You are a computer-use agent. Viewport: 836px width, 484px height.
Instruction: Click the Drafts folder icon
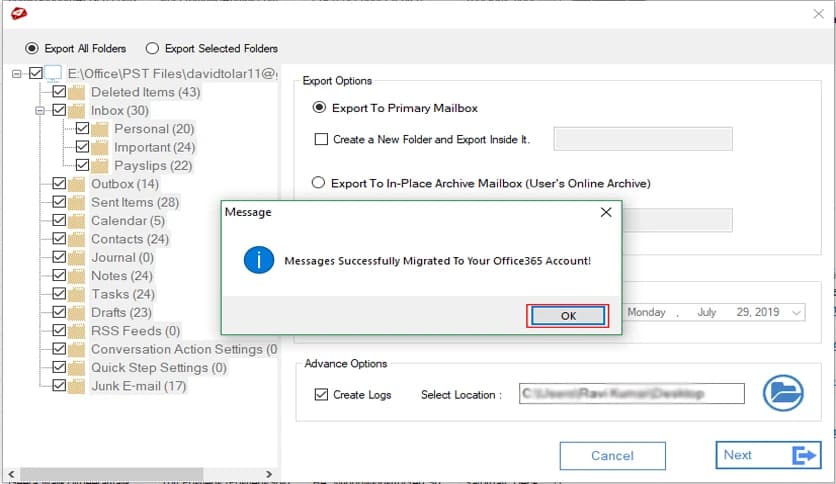click(76, 313)
